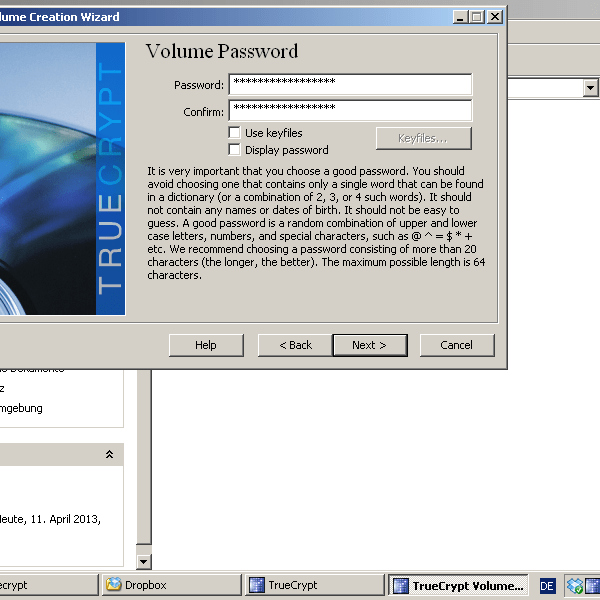Select TrueCrypt Volume... taskbar button
The width and height of the screenshot is (600, 600).
[458, 585]
